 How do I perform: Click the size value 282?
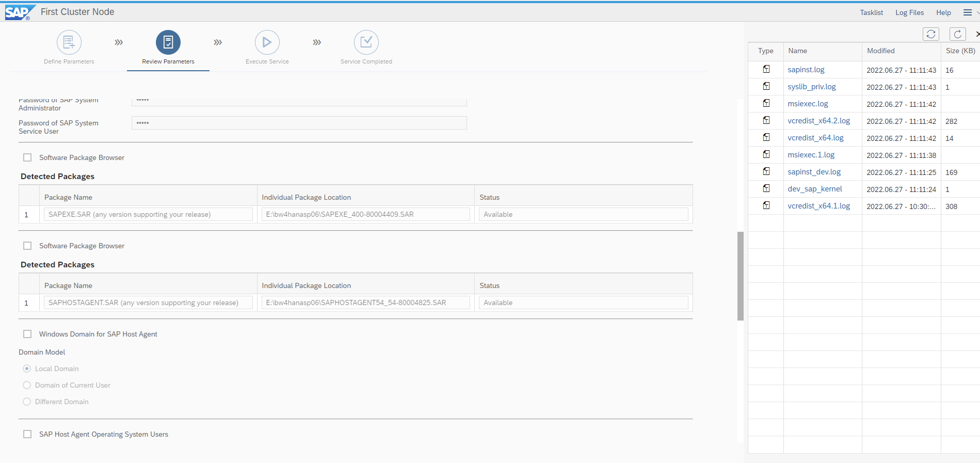coord(952,121)
